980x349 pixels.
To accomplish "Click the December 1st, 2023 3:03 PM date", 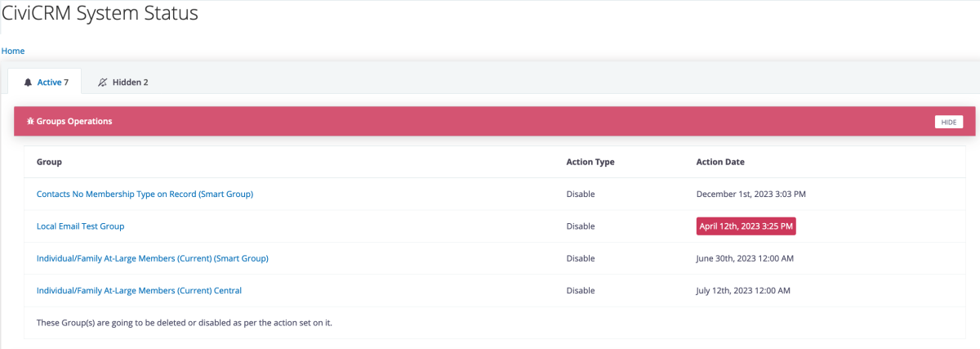I will click(751, 195).
